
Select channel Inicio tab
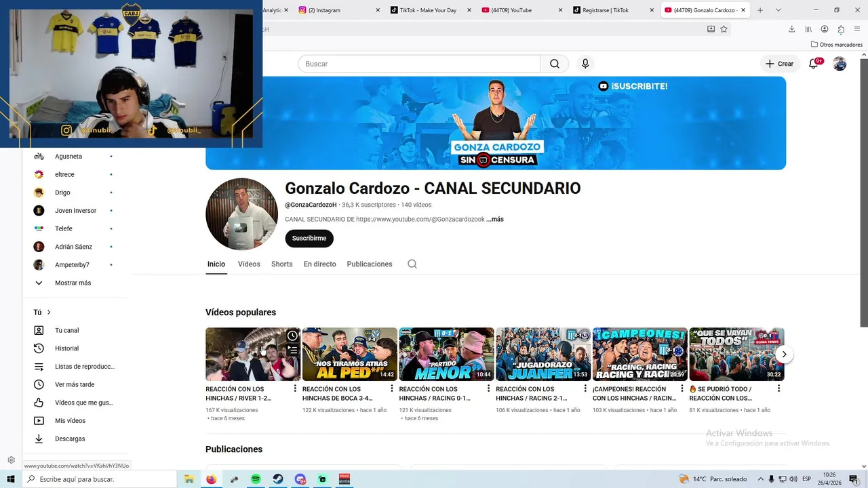click(216, 264)
